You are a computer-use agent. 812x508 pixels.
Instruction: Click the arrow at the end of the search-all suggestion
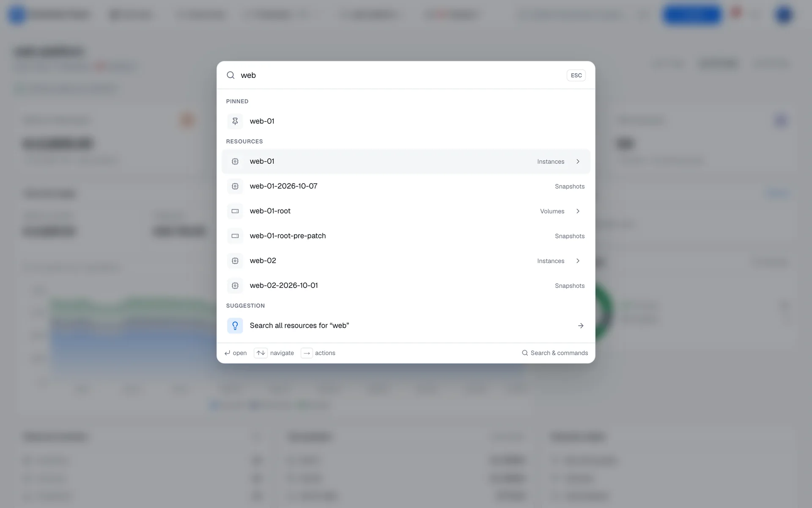pyautogui.click(x=581, y=326)
